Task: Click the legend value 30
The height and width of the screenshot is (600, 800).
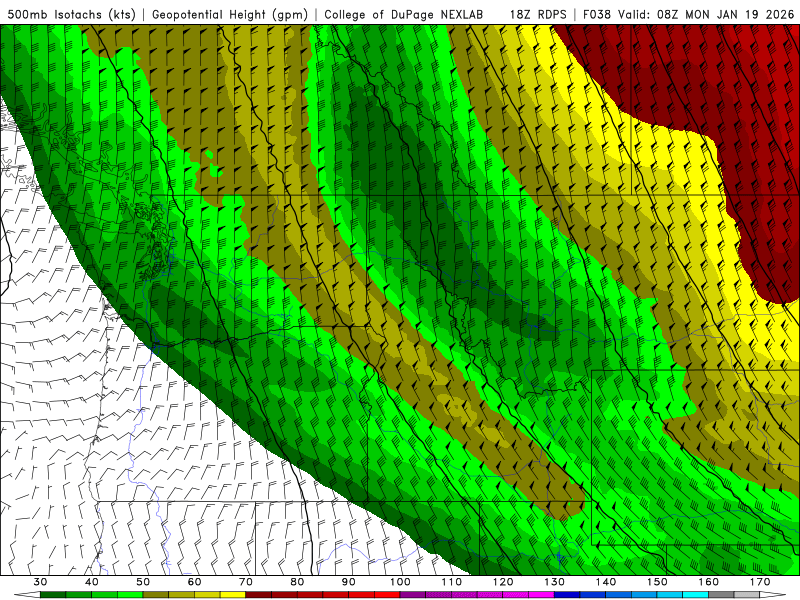Action: [x=40, y=582]
